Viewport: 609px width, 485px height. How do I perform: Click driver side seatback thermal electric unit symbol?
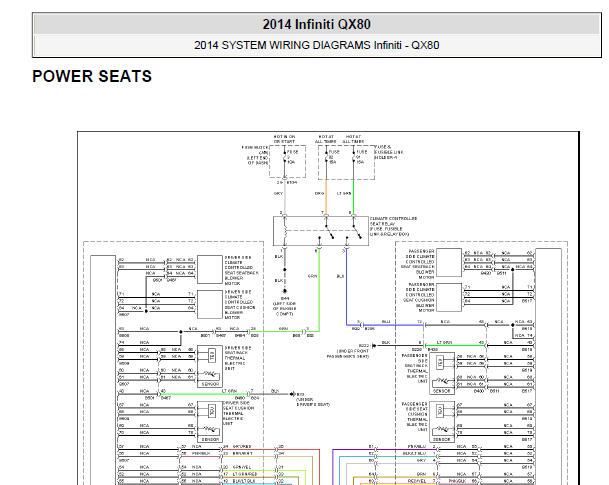[x=210, y=366]
